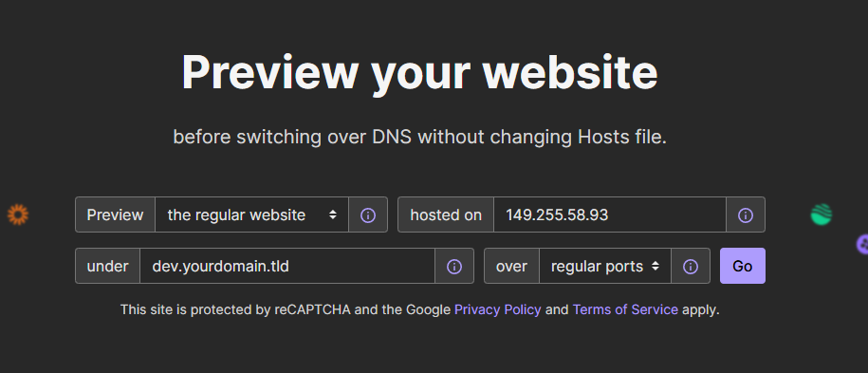Click the green striped globe icon at the right
868x373 pixels.
click(x=821, y=214)
